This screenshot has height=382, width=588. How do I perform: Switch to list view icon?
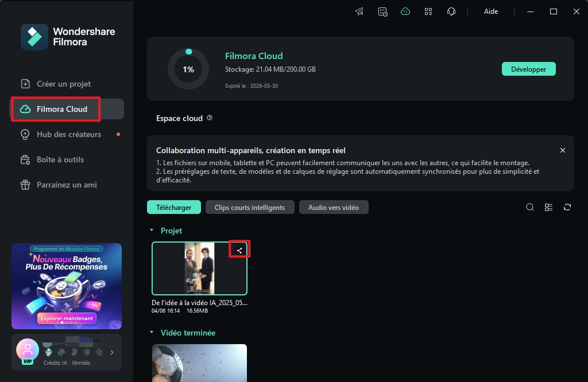click(x=548, y=207)
